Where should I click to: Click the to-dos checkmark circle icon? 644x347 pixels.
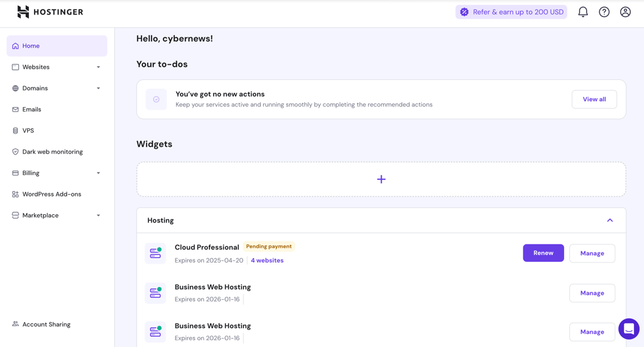156,99
